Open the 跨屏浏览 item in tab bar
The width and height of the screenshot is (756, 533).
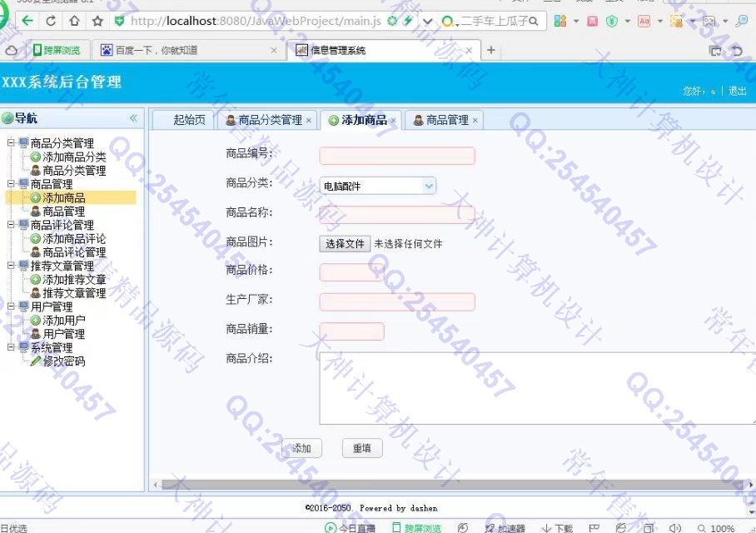coord(57,50)
